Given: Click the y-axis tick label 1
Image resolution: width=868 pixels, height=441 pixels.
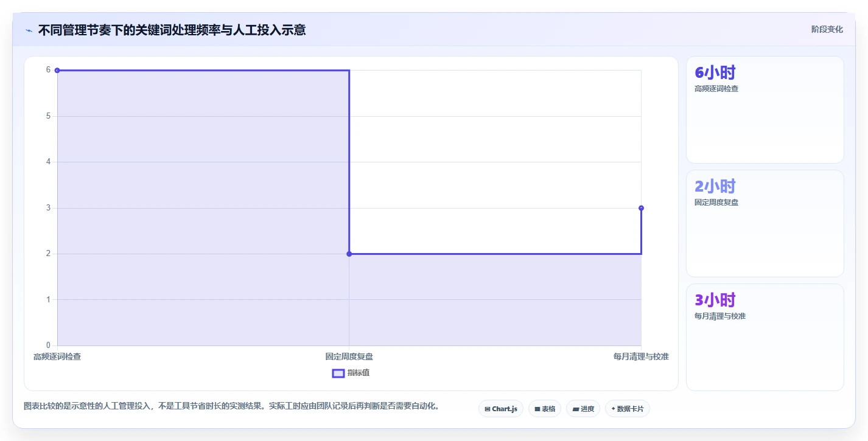Looking at the screenshot, I should click(48, 299).
